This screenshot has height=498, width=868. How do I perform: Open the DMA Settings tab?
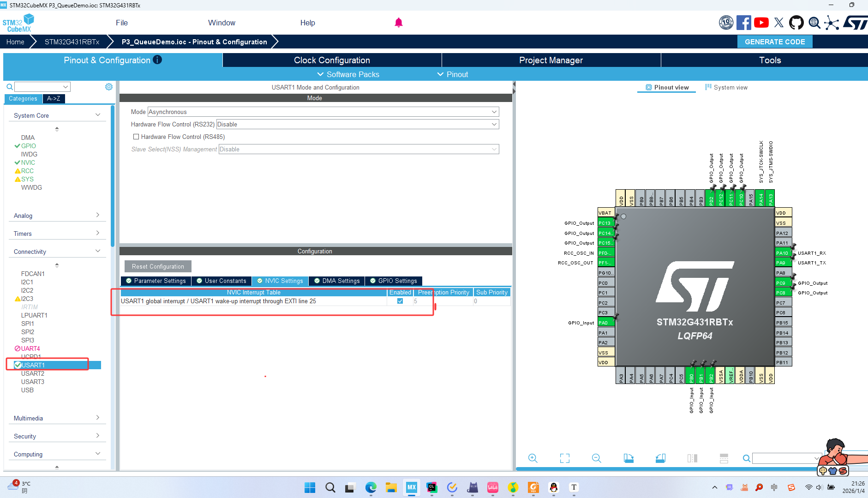337,281
